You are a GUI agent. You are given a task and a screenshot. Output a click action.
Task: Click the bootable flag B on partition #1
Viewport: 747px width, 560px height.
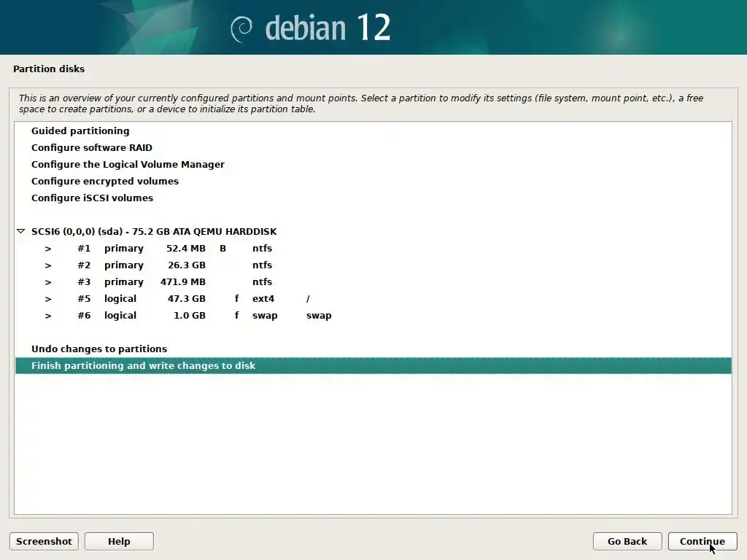pos(222,248)
